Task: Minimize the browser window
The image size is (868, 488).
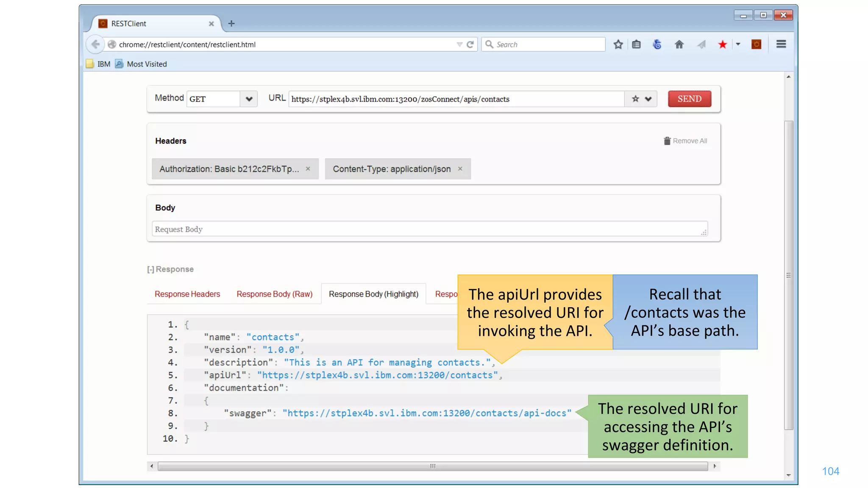Action: (x=743, y=15)
